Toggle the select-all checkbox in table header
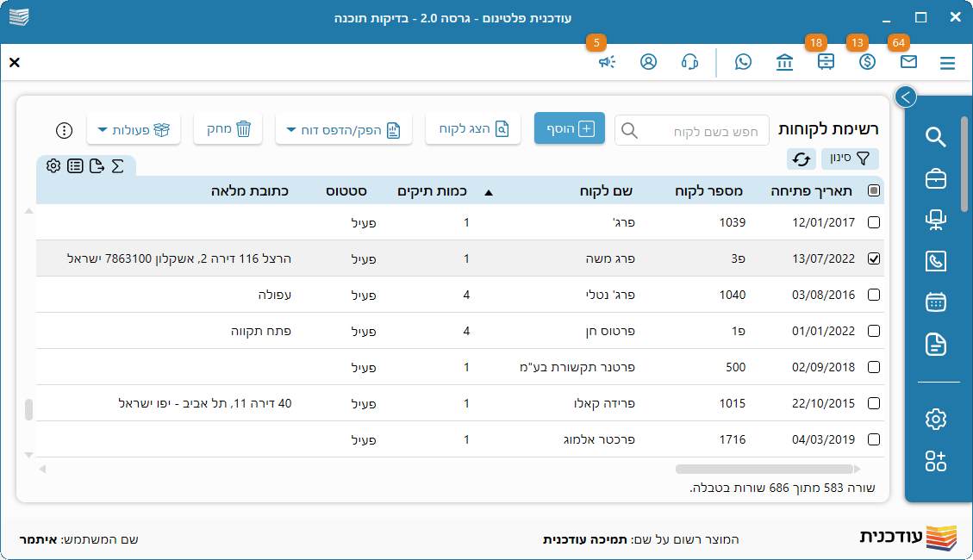This screenshot has width=973, height=560. pyautogui.click(x=874, y=191)
